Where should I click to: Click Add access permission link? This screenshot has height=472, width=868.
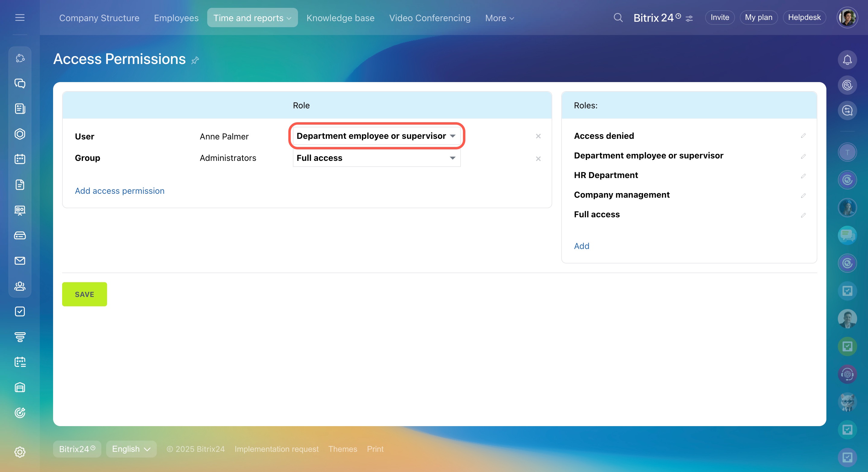[120, 191]
